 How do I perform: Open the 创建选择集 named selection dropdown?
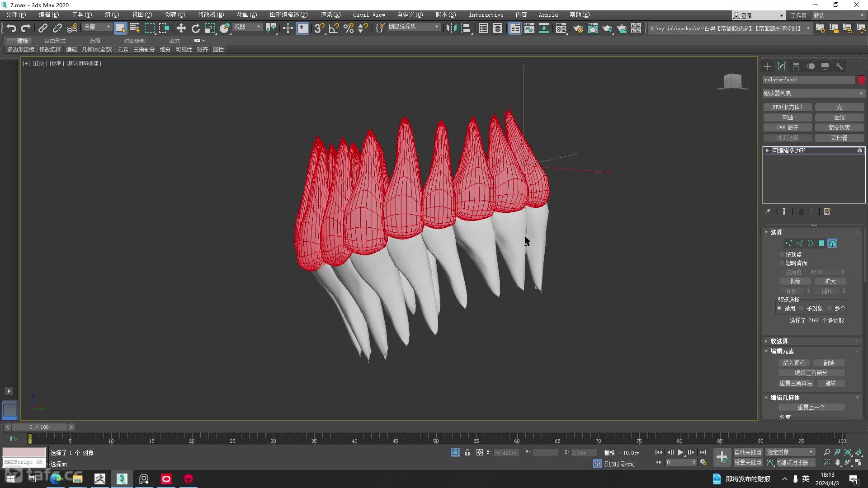(x=414, y=27)
